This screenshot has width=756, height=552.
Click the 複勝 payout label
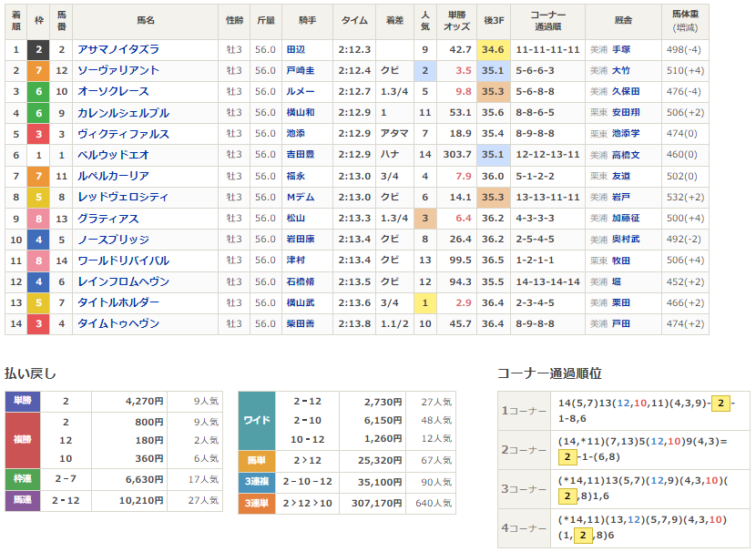pos(23,440)
